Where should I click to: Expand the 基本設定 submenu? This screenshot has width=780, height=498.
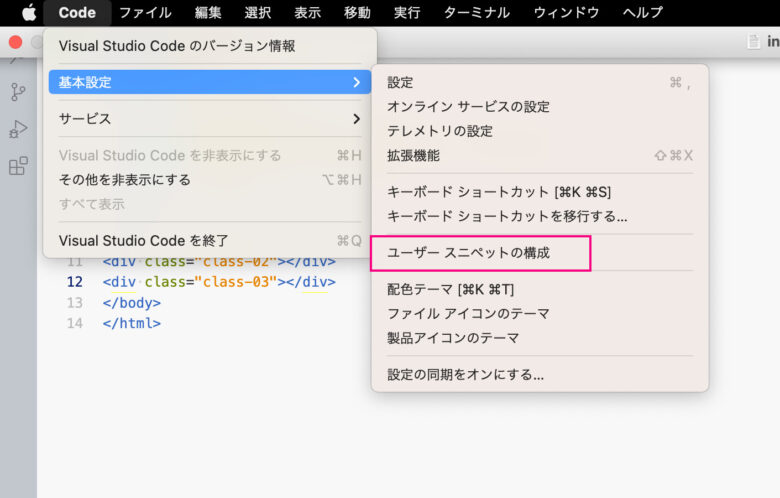pos(210,82)
